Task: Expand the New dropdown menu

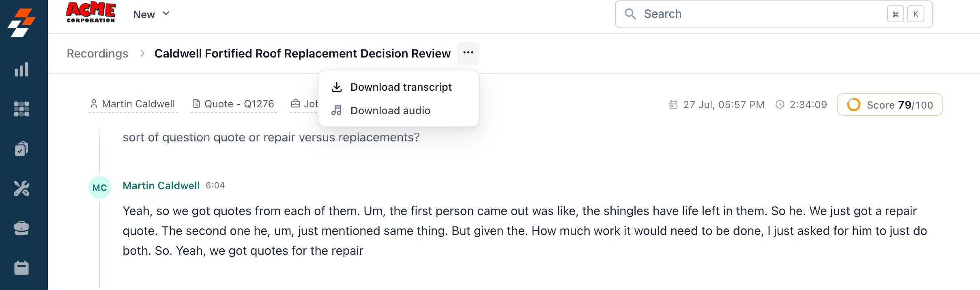Action: 151,14
